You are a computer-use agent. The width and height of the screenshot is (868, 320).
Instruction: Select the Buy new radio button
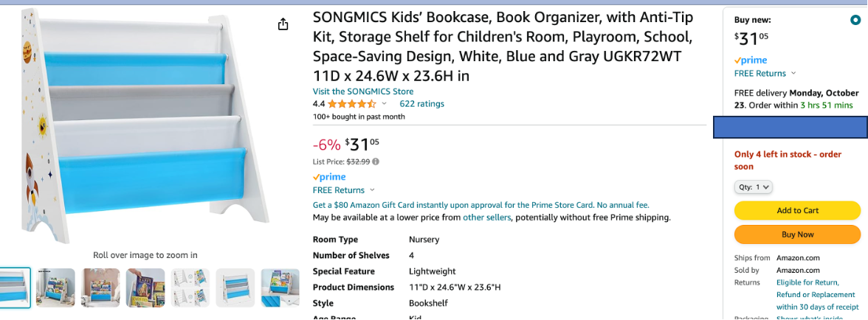(855, 21)
